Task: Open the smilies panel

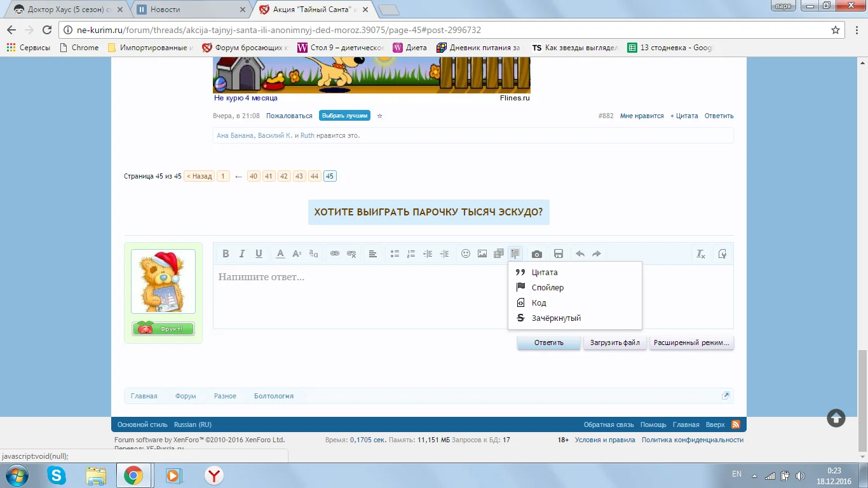Action: [466, 254]
